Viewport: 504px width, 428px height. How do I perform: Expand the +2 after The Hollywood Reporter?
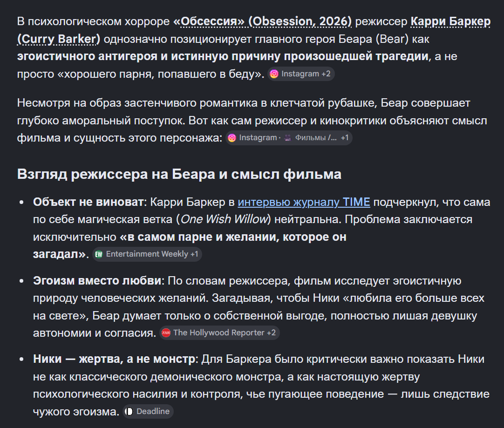pos(271,333)
